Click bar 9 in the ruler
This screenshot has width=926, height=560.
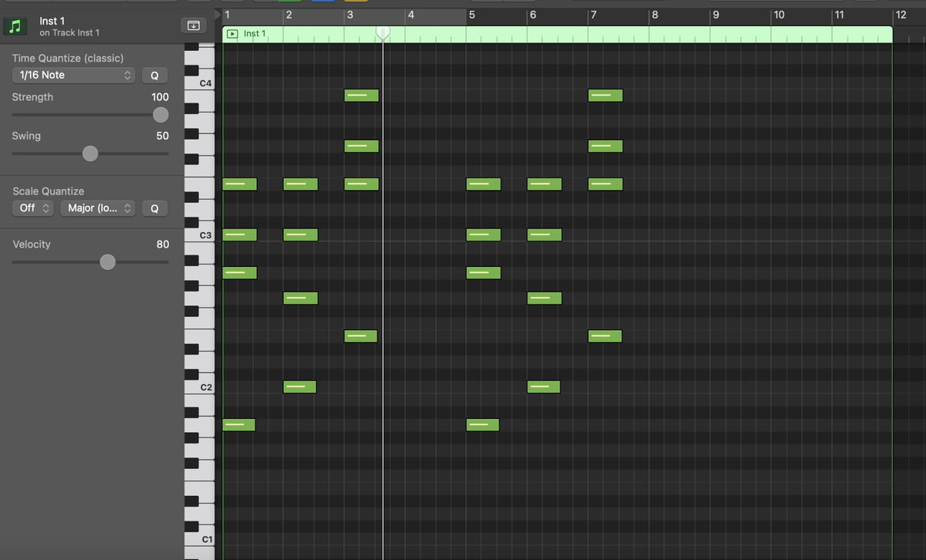[715, 14]
